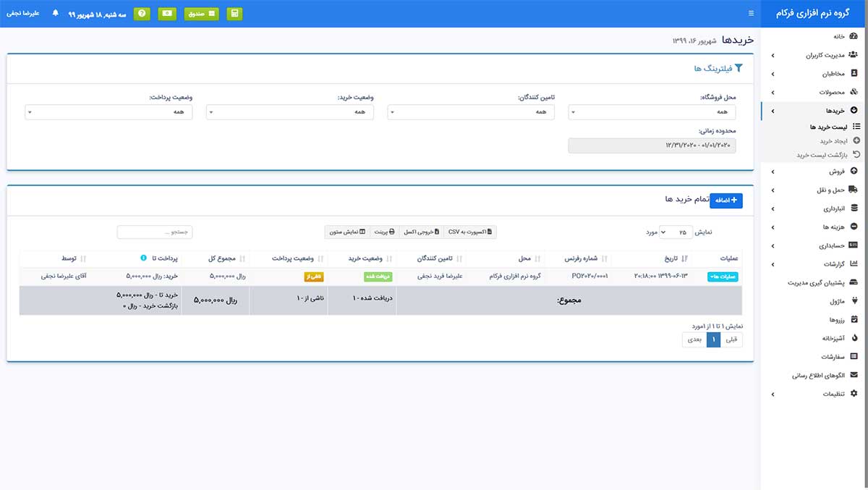The height and width of the screenshot is (490, 868).
Task: Open the محل فروشگاه filter dropdown
Action: 652,112
